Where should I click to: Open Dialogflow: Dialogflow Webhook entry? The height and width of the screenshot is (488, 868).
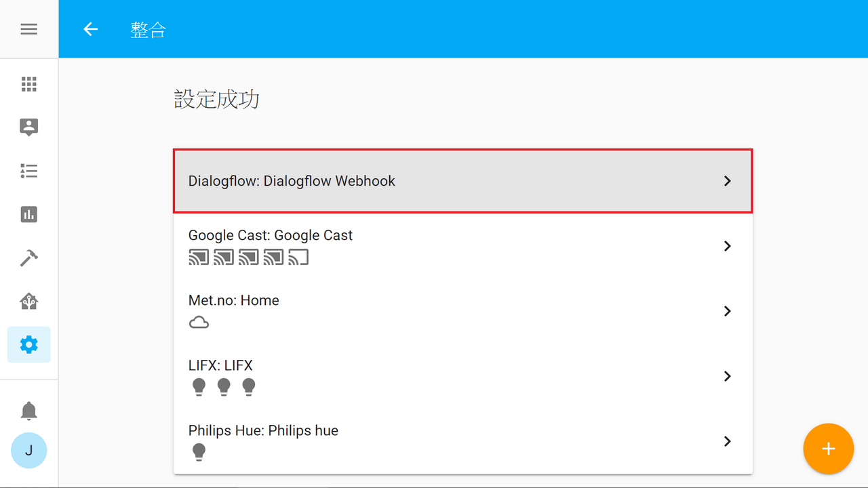point(463,181)
